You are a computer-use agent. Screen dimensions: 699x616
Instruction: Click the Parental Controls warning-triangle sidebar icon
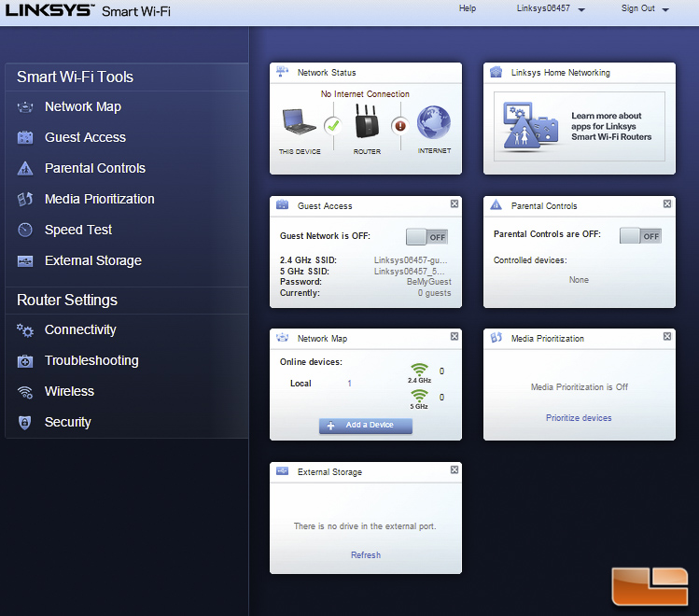coord(25,168)
